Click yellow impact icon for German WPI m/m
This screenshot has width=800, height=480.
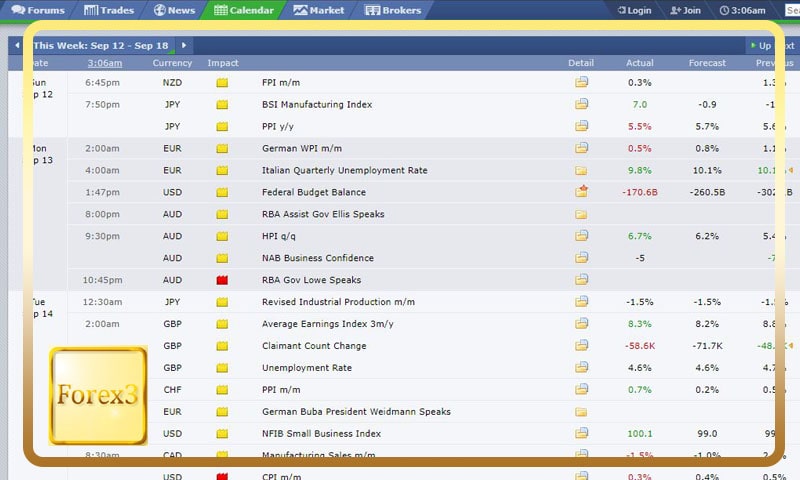point(222,148)
